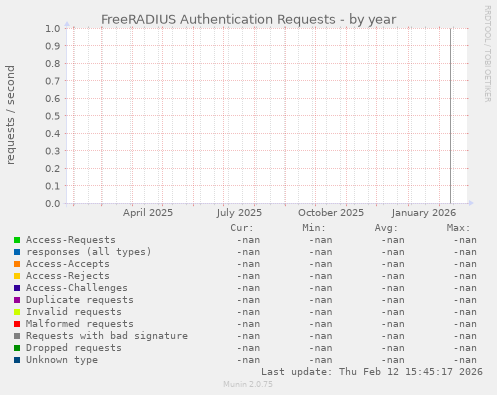497x395 pixels.
Task: Click the 0.2 y-axis value
Action: pyautogui.click(x=53, y=168)
